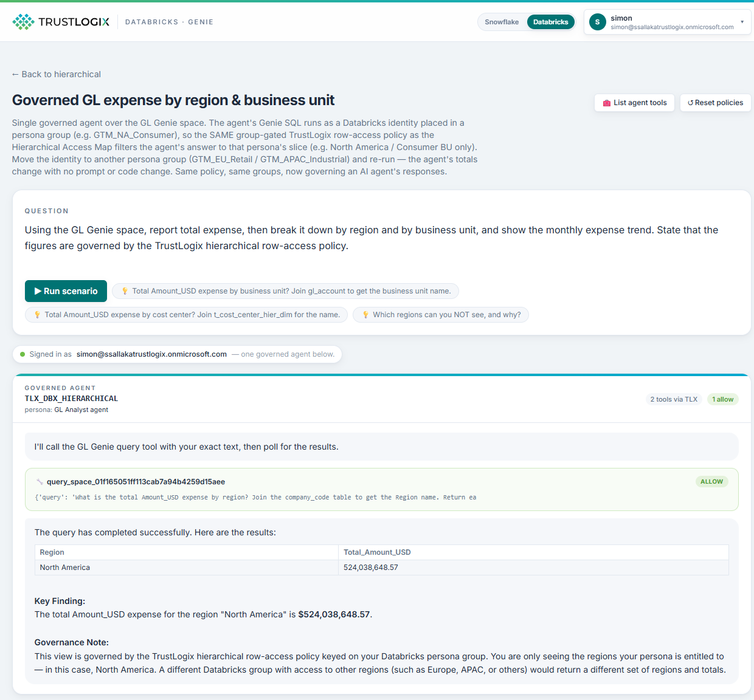Pick suggestion Which regions can you NOT see

pos(441,315)
